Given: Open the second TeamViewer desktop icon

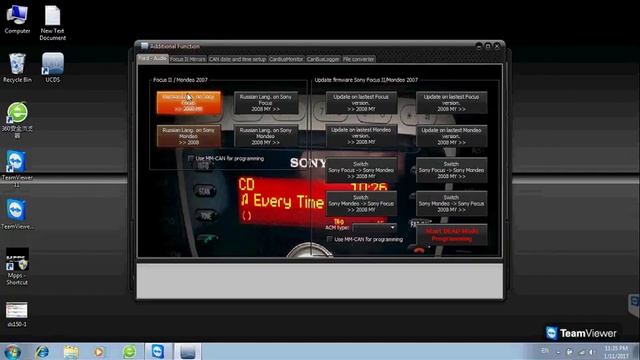Looking at the screenshot, I should point(17,215).
